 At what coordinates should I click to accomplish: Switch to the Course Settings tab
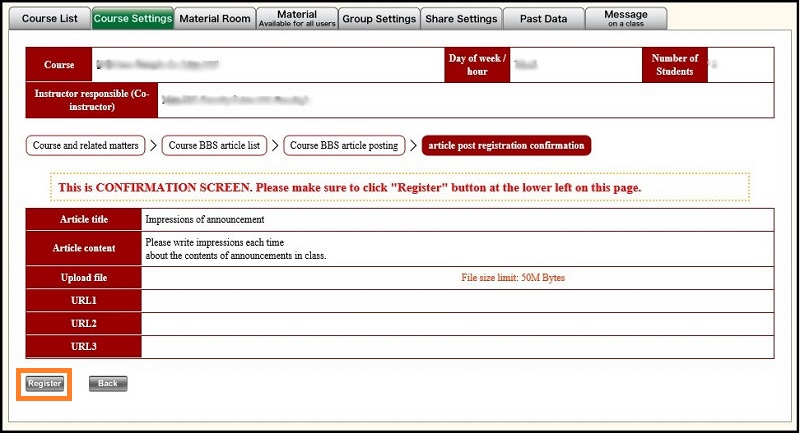(132, 18)
